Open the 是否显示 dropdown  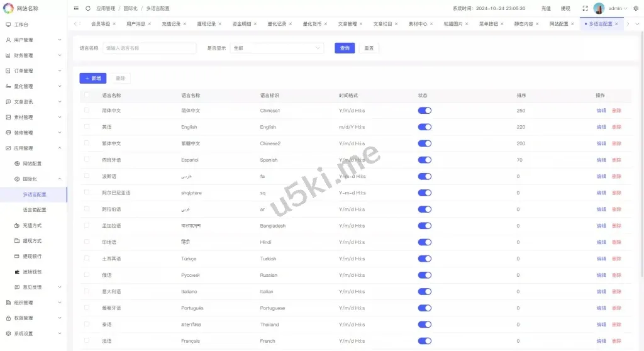point(276,48)
